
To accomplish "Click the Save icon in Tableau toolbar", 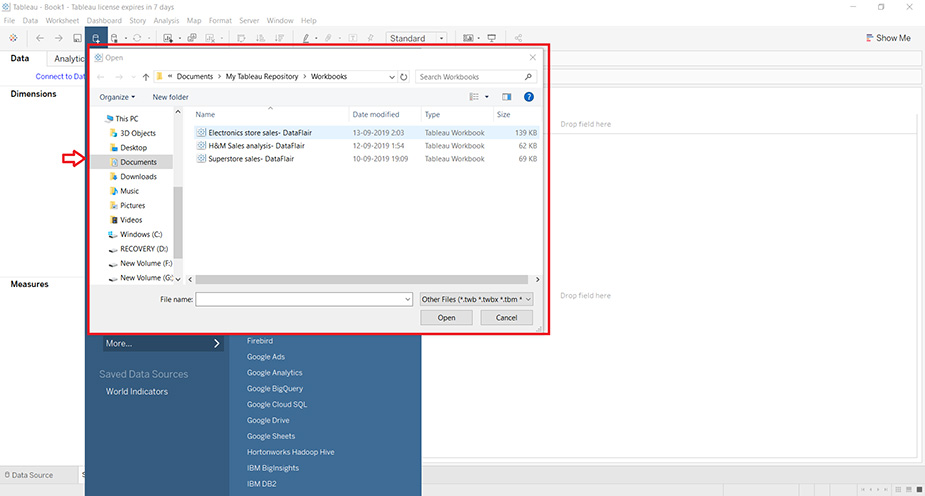I will (77, 38).
